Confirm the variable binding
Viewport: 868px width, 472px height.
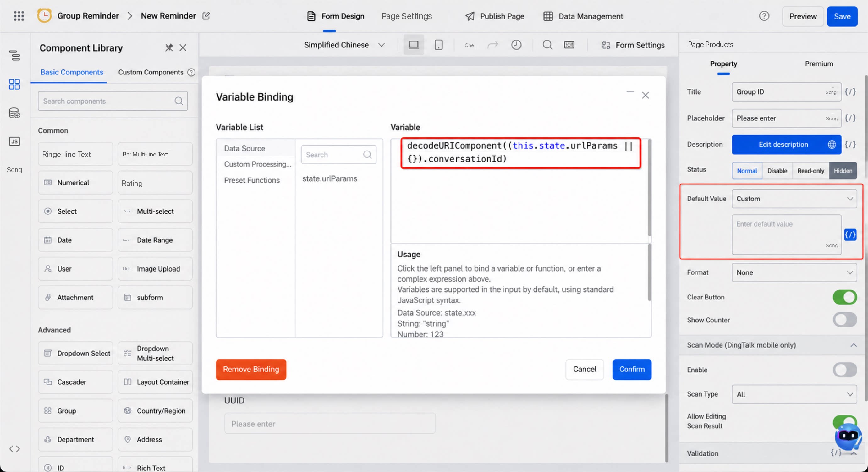632,369
